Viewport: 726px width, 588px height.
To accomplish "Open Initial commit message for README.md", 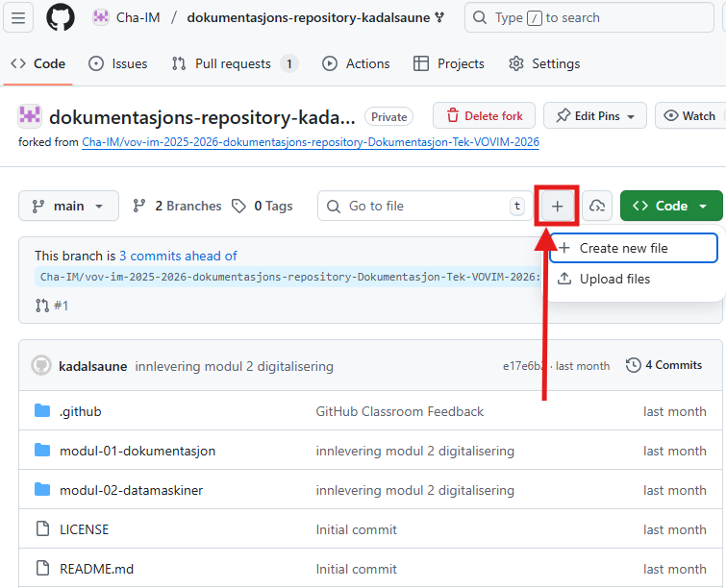I will [357, 569].
